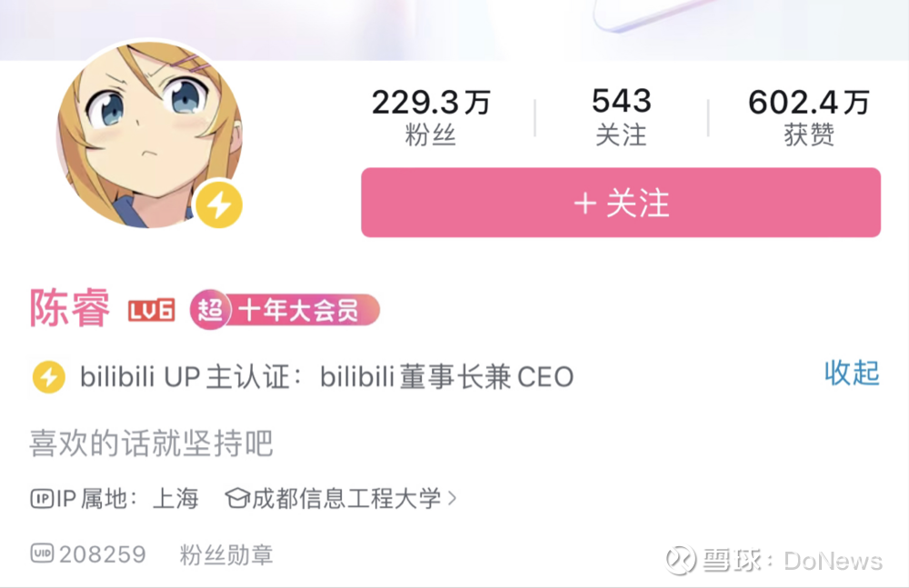Screen dimensions: 909x588
Task: Tap the bilibili董事长兼CEO certification text
Action: [446, 377]
